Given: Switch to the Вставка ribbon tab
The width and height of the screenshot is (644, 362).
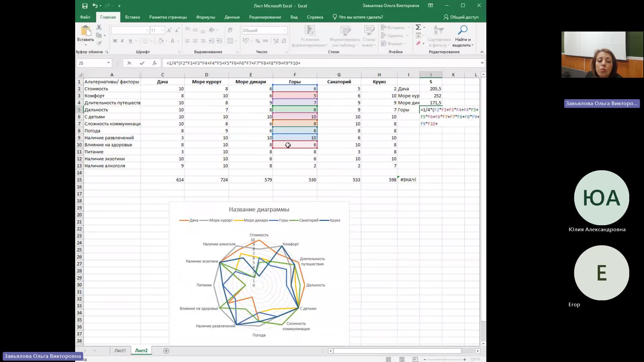Looking at the screenshot, I should pyautogui.click(x=132, y=17).
